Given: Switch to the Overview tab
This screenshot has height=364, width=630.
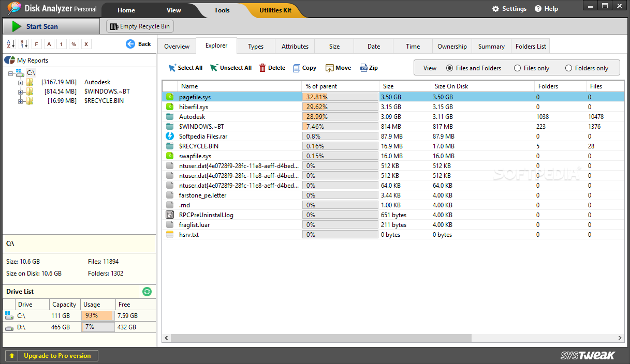Looking at the screenshot, I should pyautogui.click(x=177, y=47).
